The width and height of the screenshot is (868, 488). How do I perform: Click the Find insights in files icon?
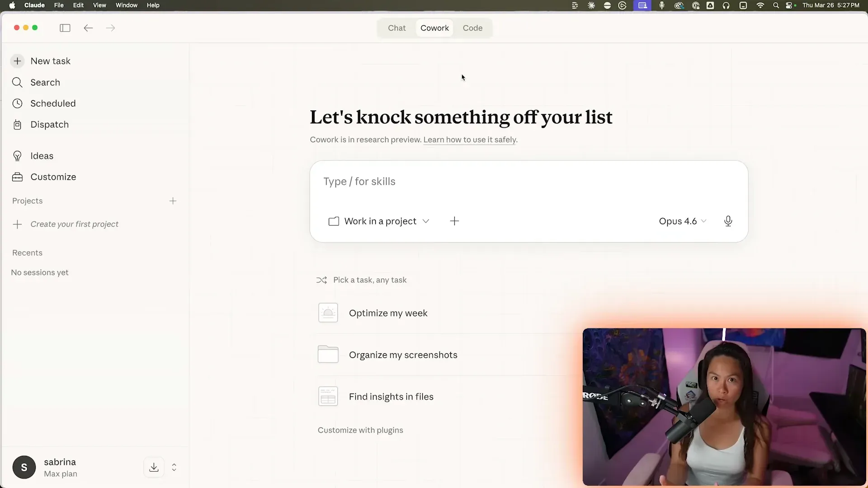point(328,396)
